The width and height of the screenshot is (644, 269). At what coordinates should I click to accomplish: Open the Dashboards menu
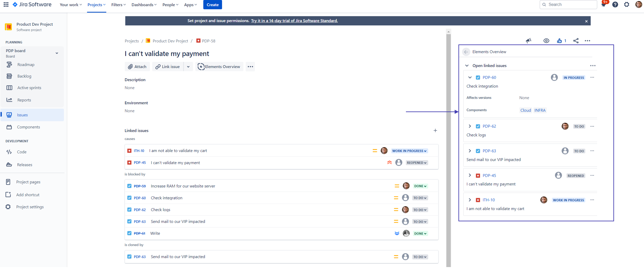point(144,5)
